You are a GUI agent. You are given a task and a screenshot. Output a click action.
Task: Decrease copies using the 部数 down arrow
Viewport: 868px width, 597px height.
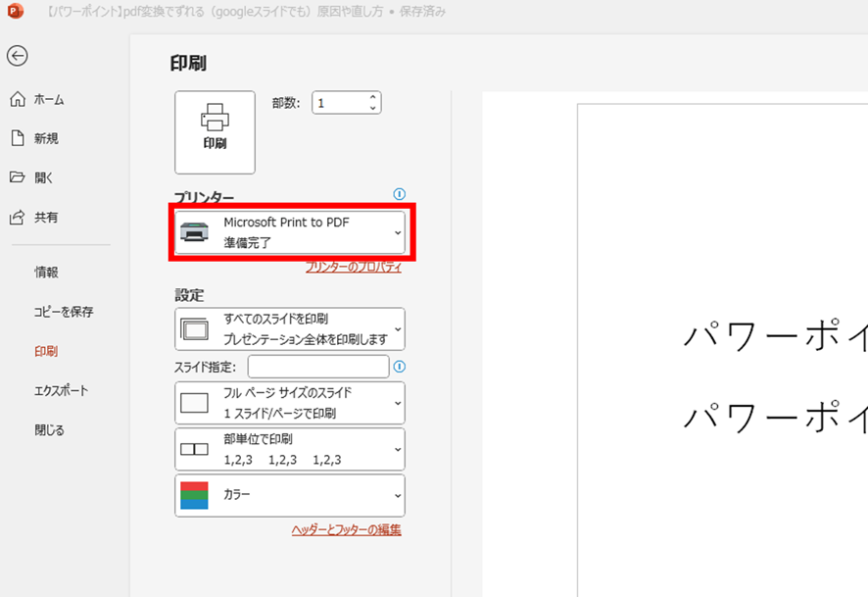tap(373, 108)
